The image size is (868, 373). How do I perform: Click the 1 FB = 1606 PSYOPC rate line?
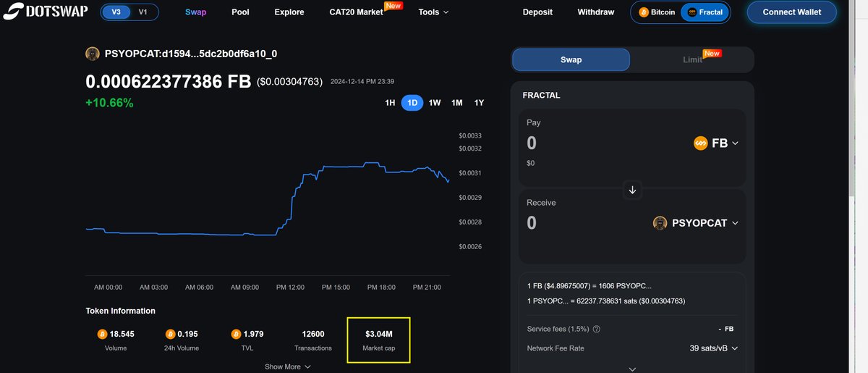(x=590, y=286)
